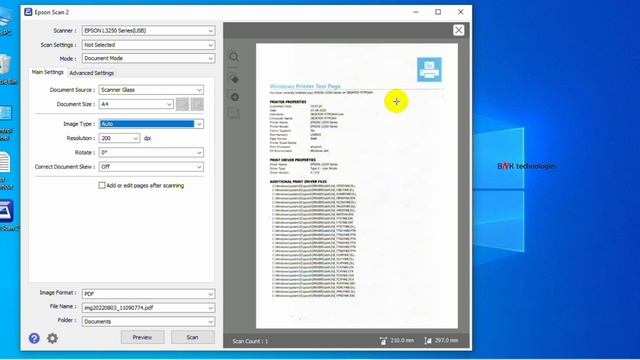Screen dimensions: 640x360
Task: Open the Mode dropdown showing Document Mode
Action: coord(148,58)
